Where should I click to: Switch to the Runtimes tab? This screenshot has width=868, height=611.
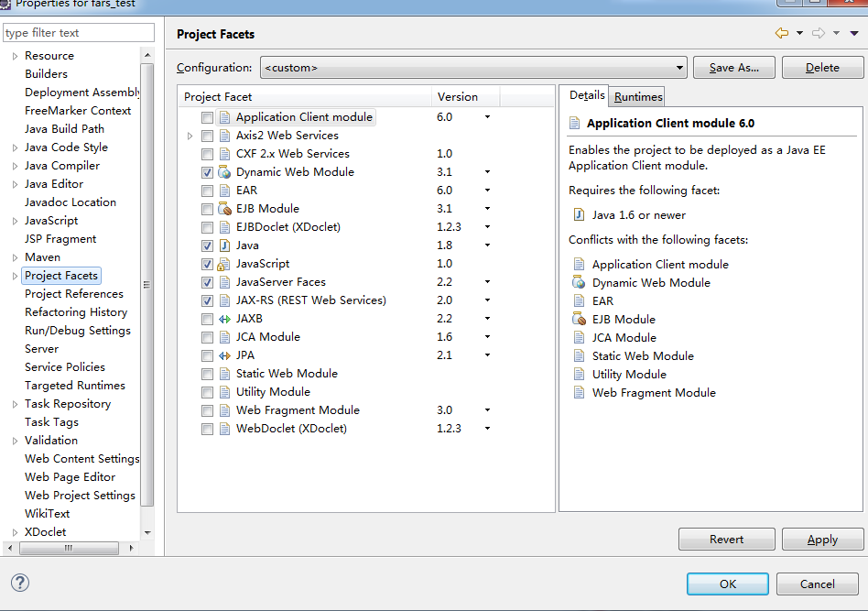637,96
